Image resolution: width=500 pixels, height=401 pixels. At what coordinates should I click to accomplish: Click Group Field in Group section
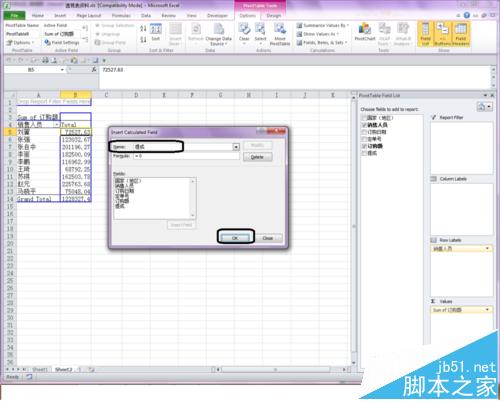coord(110,43)
